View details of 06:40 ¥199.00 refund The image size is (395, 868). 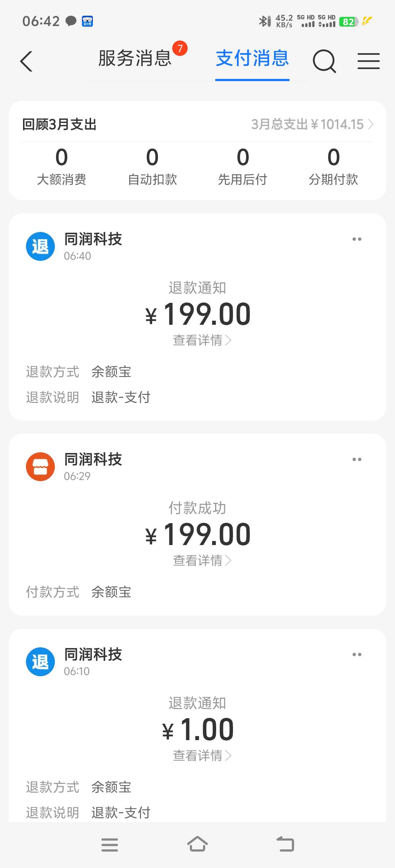click(202, 340)
